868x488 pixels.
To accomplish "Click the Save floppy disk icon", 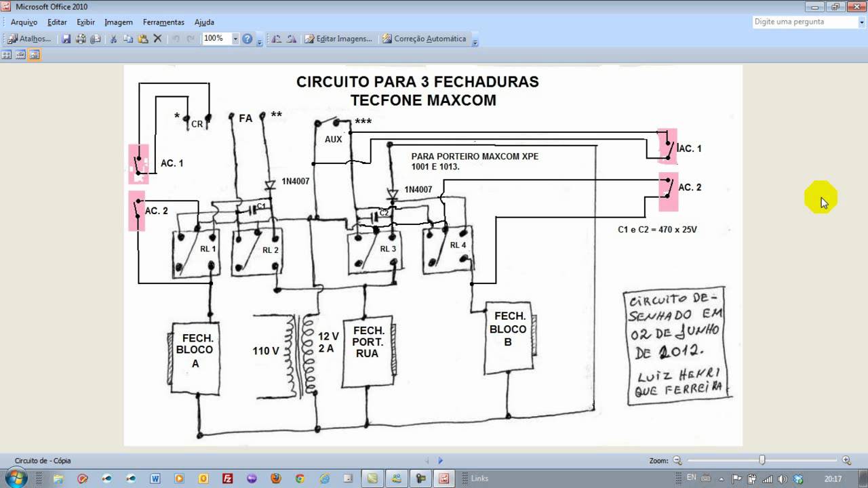I will click(66, 39).
